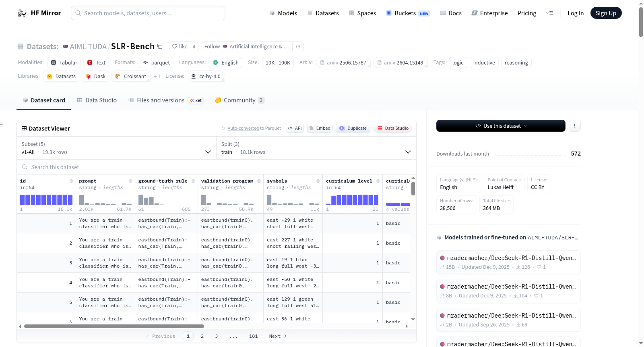
Task: Open the 15B DeepSeek-R1-Distill model card
Action: (508, 262)
